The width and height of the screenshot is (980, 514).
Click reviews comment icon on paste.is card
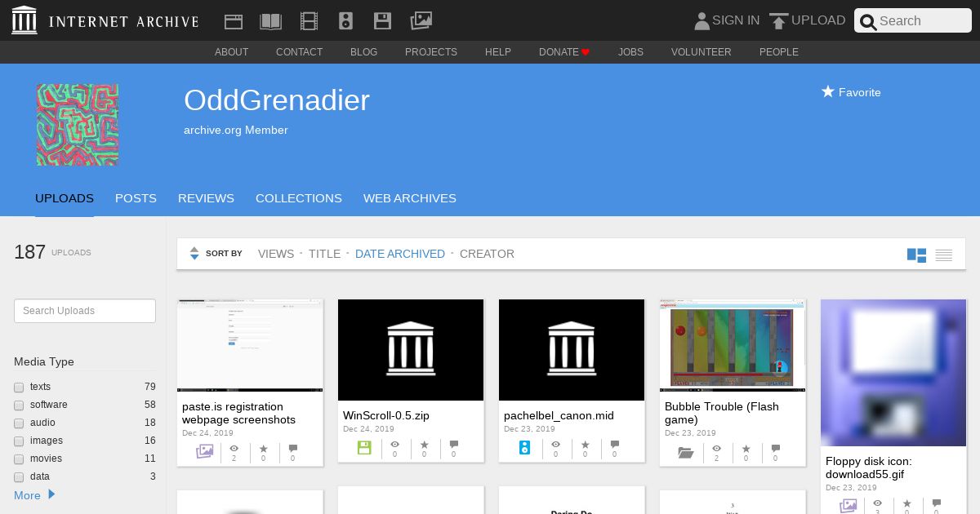click(293, 449)
